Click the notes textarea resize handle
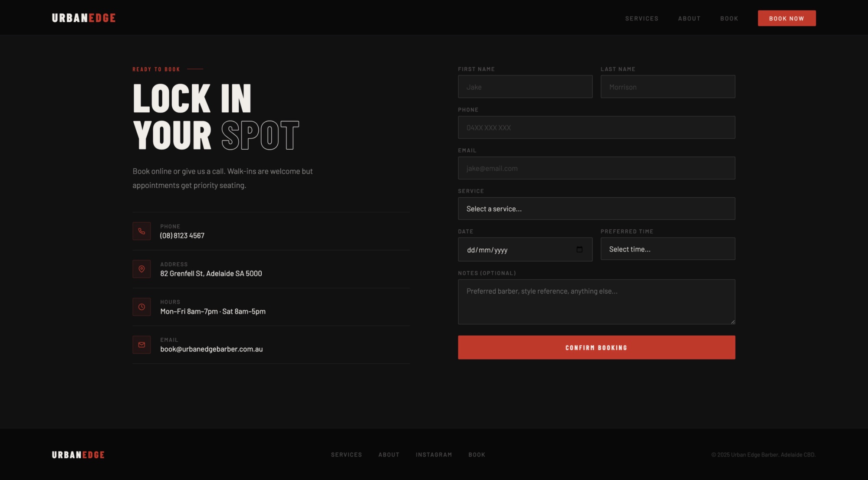This screenshot has height=480, width=868. [x=733, y=322]
